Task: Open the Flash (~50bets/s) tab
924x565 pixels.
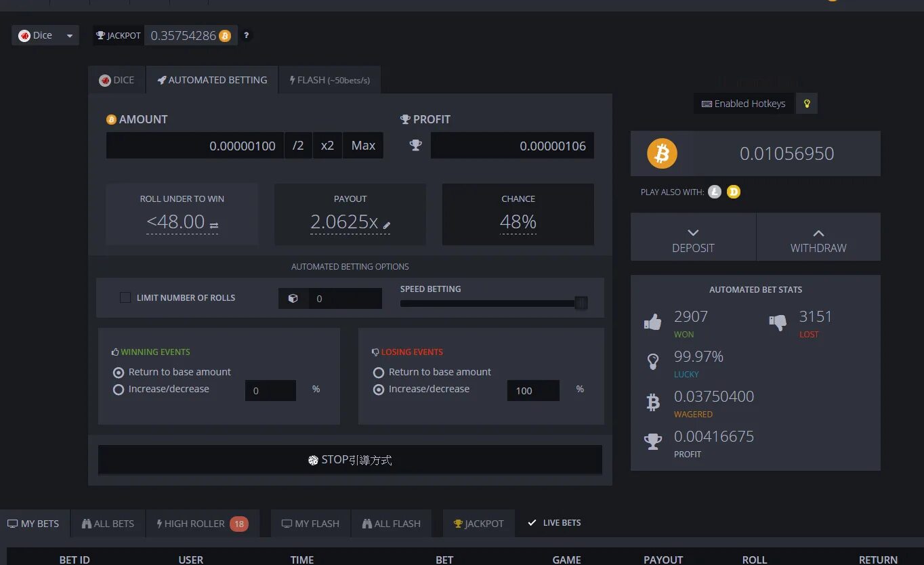Action: pyautogui.click(x=330, y=80)
